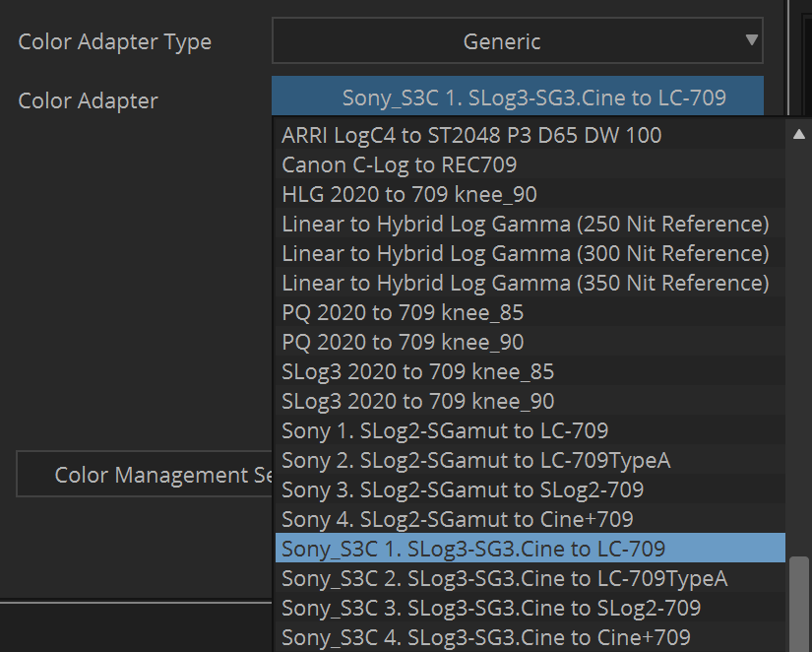The image size is (812, 652).
Task: Select ARRI LogC4 to ST2048 P3 D65
Action: pos(531,135)
